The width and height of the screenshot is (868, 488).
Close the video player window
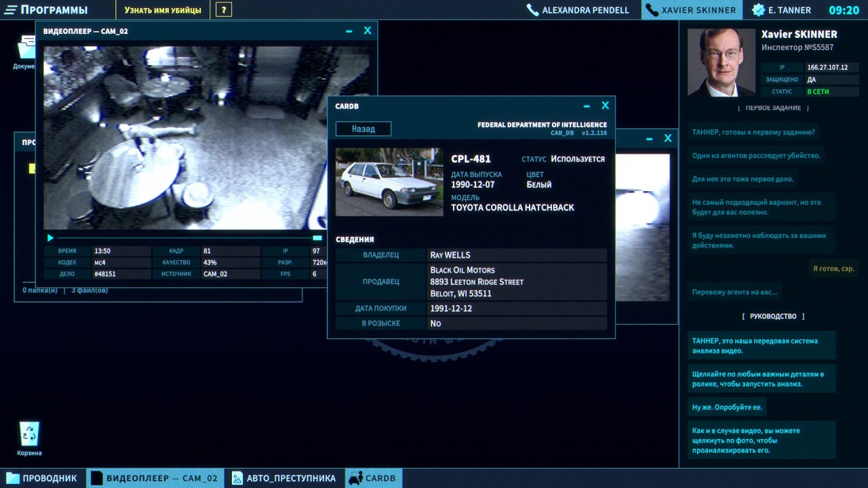click(x=368, y=30)
